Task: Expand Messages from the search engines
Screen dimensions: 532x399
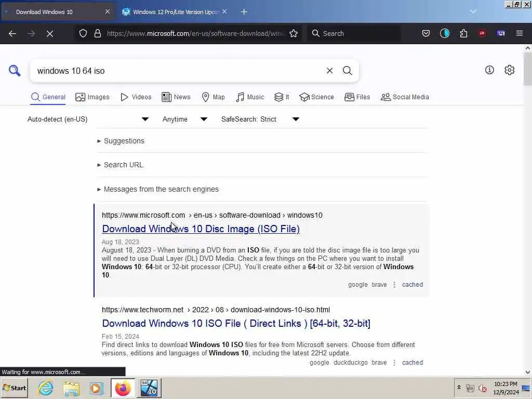Action: point(158,189)
